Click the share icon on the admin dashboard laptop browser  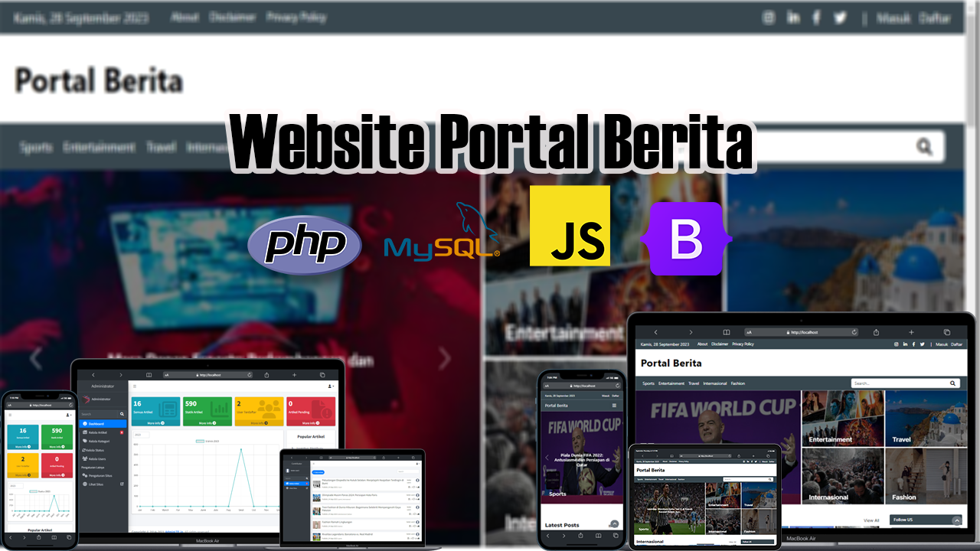click(x=266, y=375)
